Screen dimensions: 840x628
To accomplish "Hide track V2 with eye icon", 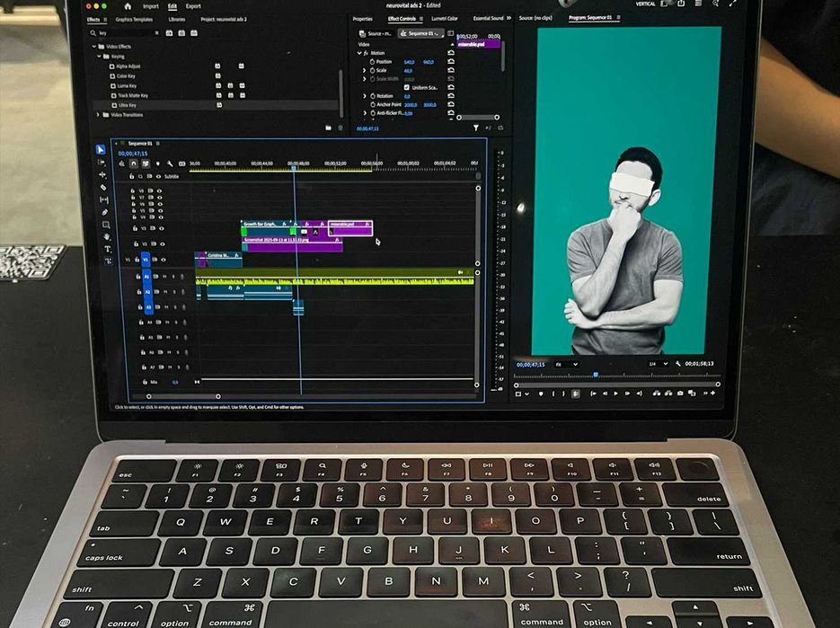I will tap(163, 243).
